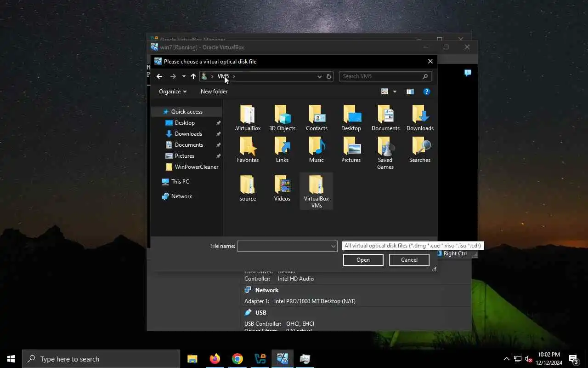This screenshot has width=588, height=368.
Task: Open the Organize menu
Action: [173, 92]
